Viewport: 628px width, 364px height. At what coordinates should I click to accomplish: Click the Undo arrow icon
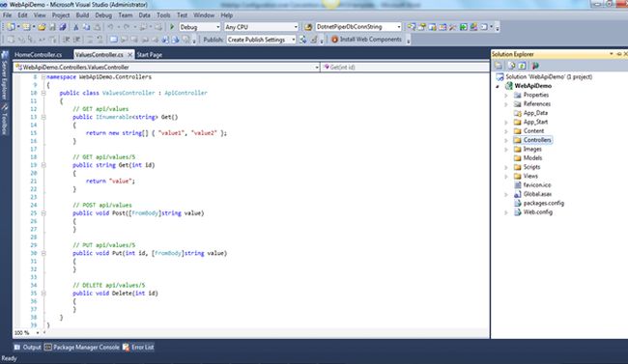pos(110,27)
